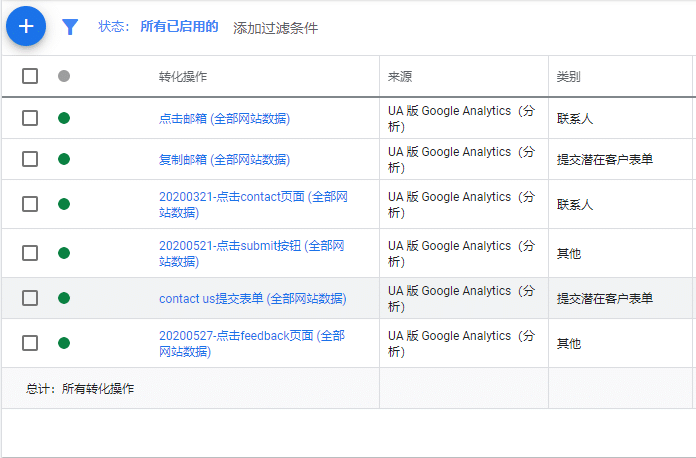The image size is (696, 458).
Task: Open 复制邮箱 (全部网站数据) conversion link
Action: tap(224, 159)
